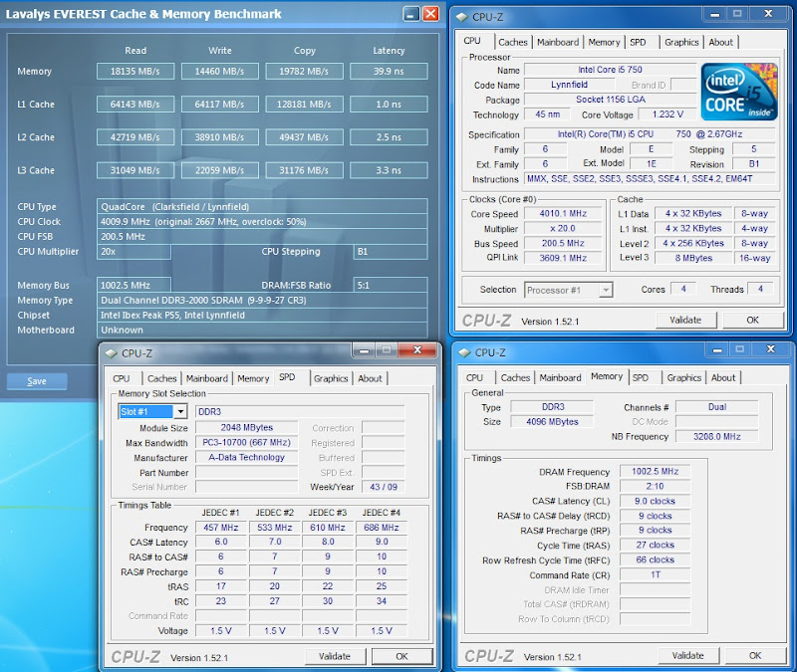Viewport: 797px width, 672px height.
Task: Open the Slot #1 memory slot dropdown
Action: 180,411
